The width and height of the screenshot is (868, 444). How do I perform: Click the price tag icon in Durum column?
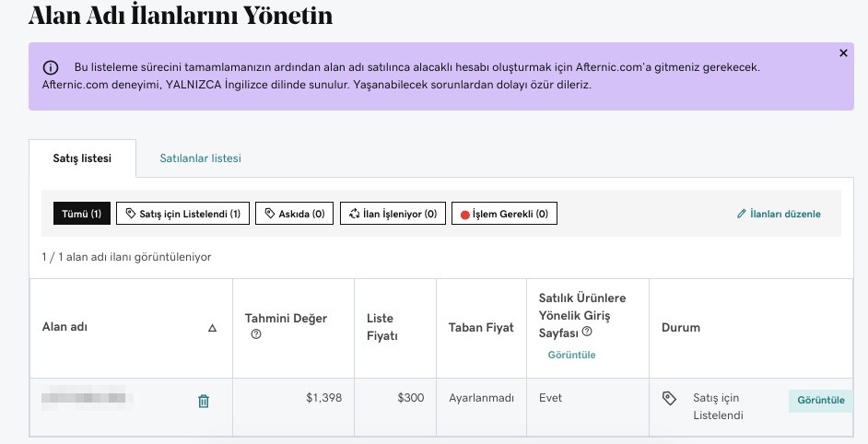click(669, 398)
